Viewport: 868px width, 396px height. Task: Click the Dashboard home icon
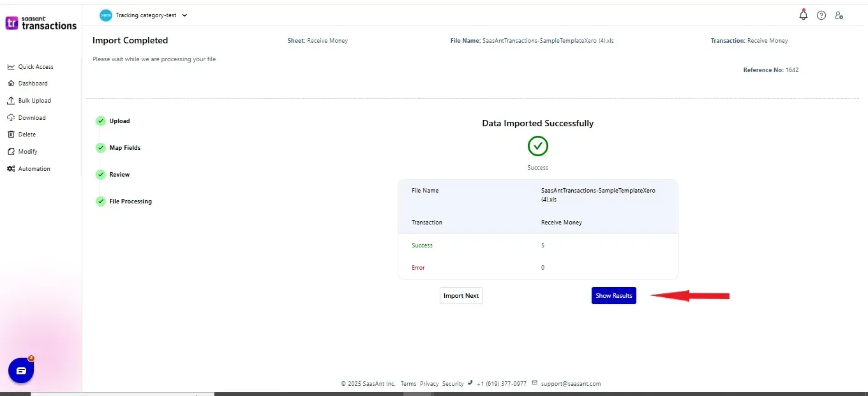11,84
